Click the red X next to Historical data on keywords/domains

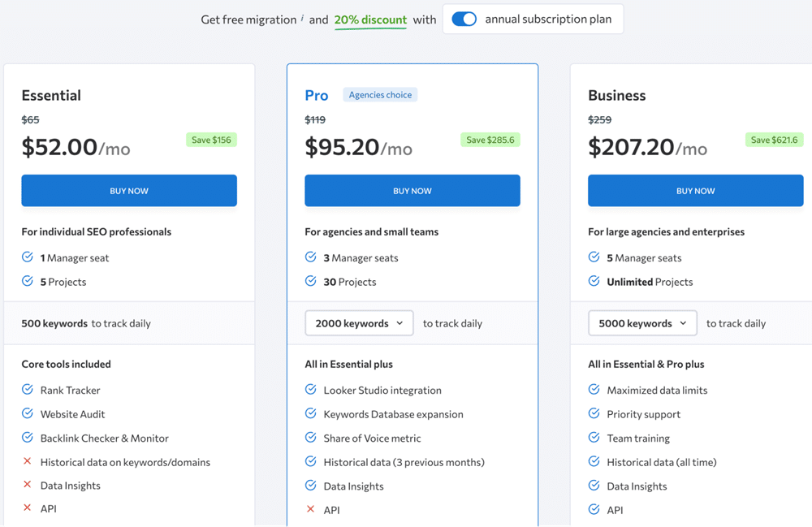pos(27,461)
